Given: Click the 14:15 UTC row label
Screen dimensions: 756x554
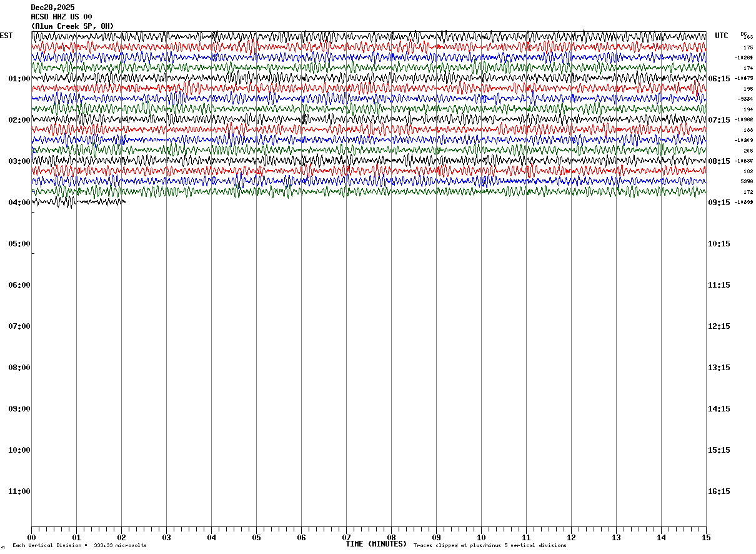Looking at the screenshot, I should 719,409.
